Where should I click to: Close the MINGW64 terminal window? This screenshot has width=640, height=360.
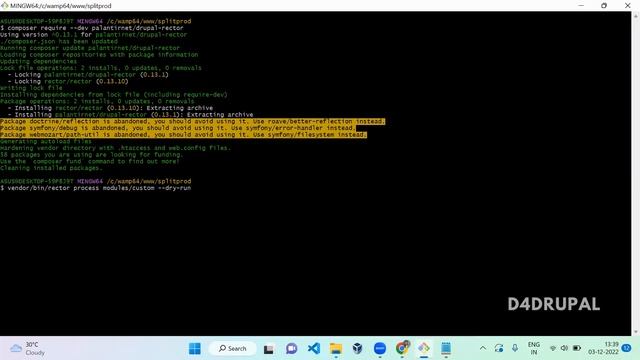click(x=628, y=5)
